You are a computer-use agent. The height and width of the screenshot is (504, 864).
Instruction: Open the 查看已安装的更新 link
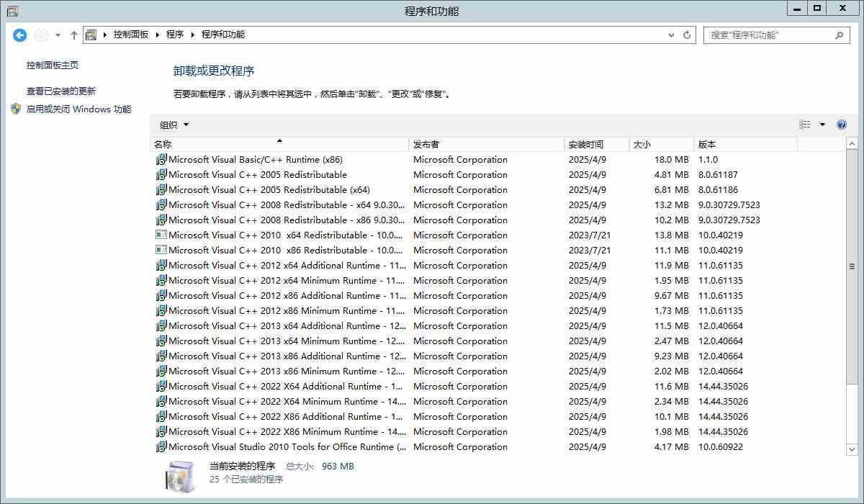coord(61,91)
